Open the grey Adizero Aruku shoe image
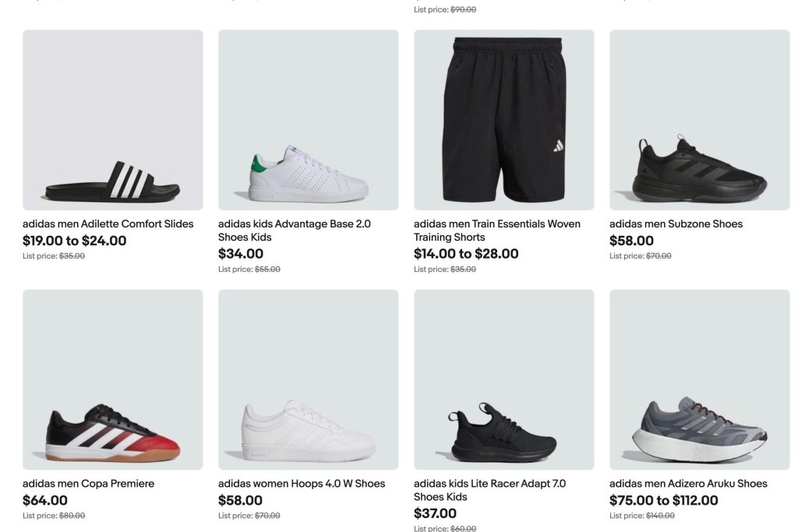798x532 pixels. [699, 379]
